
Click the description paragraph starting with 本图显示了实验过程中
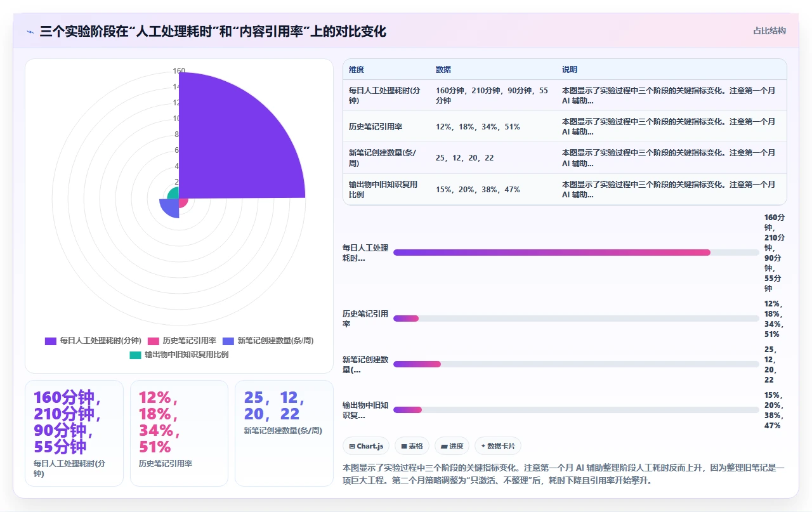[563, 474]
